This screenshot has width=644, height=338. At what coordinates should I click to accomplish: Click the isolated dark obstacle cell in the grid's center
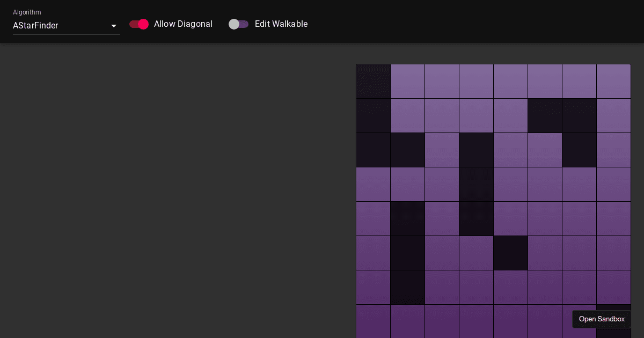pos(510,253)
